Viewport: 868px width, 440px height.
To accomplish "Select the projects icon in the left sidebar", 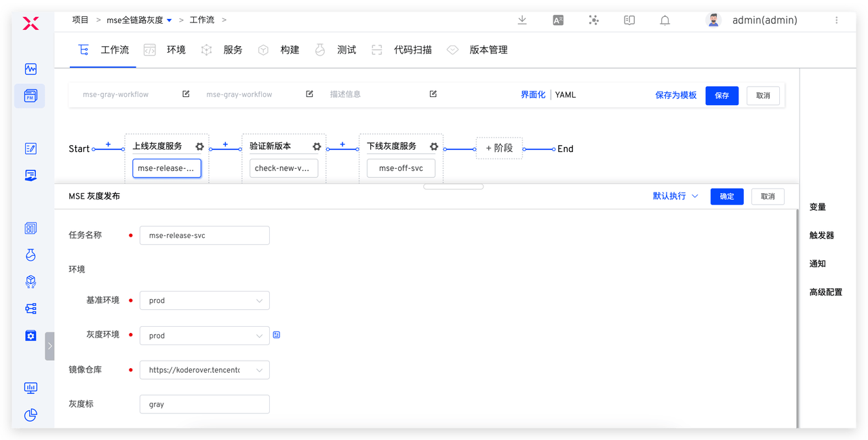I will click(30, 96).
